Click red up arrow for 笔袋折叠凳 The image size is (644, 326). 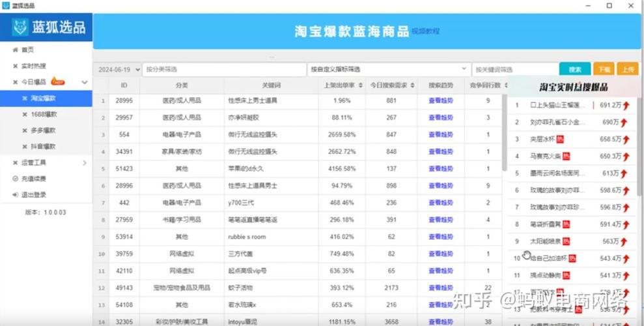[626, 225]
